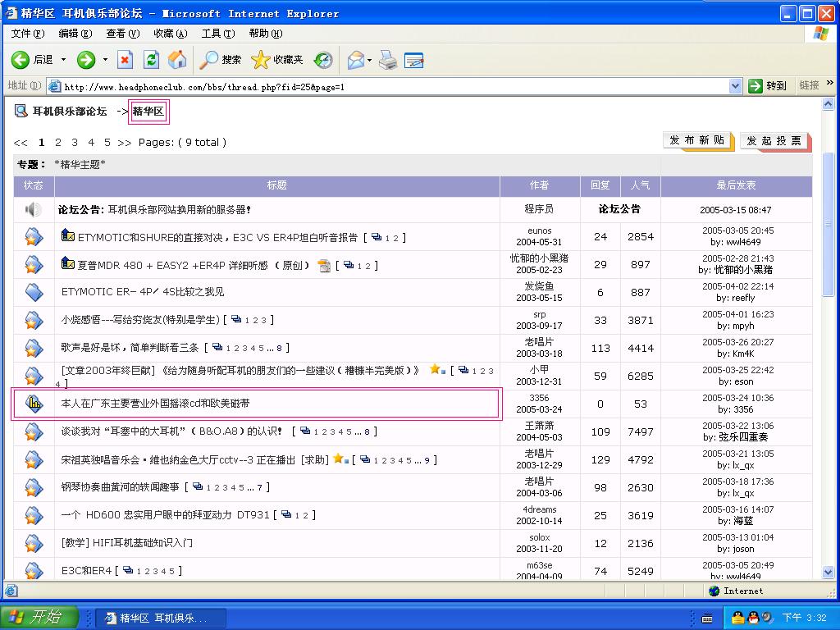Go to page 2 of thread list
The image size is (840, 630).
[x=58, y=143]
